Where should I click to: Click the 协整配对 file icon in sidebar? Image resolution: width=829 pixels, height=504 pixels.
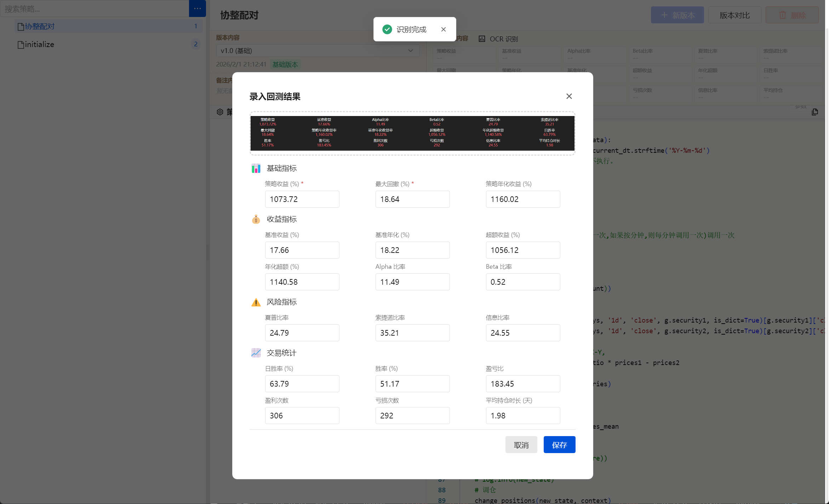[x=21, y=27]
